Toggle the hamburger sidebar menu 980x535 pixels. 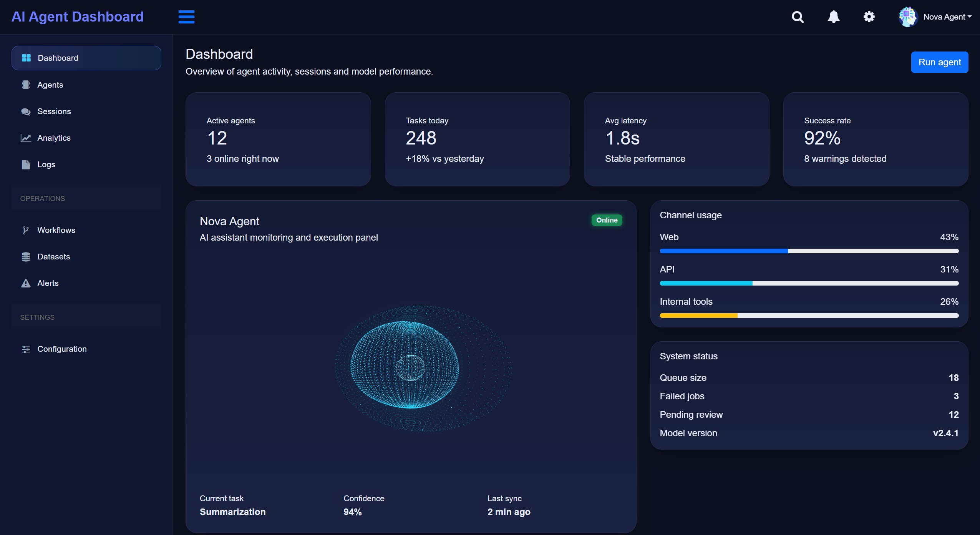coord(186,17)
